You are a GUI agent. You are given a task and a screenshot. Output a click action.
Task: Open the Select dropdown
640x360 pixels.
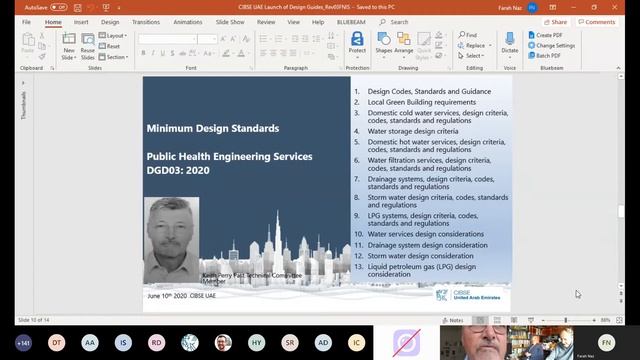point(471,56)
